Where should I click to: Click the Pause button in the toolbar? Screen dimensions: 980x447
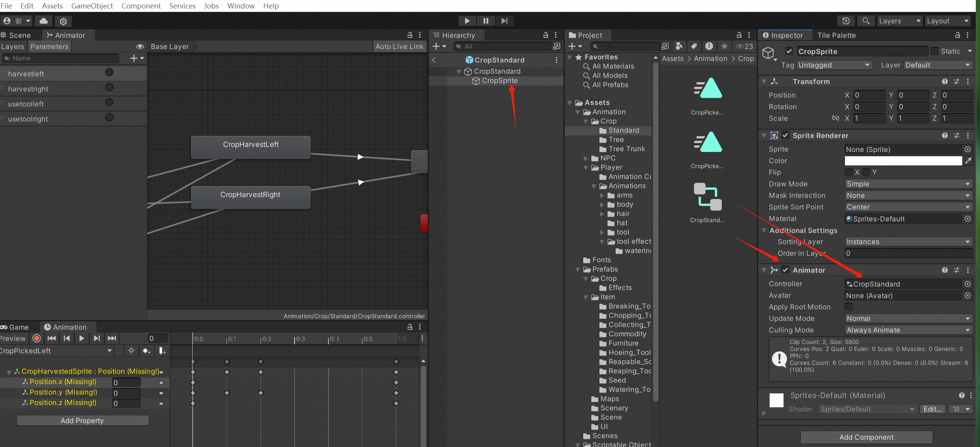pos(486,21)
